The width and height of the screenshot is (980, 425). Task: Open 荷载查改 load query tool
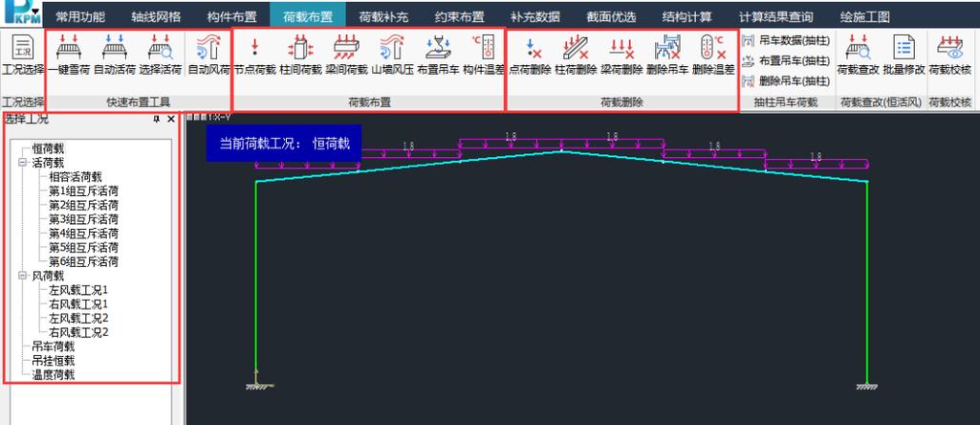click(858, 56)
